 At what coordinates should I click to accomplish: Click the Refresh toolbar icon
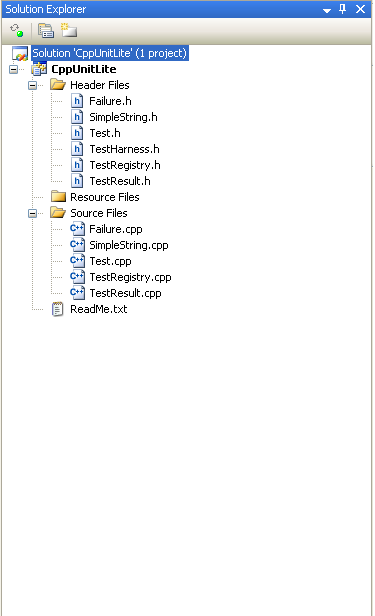click(x=17, y=31)
